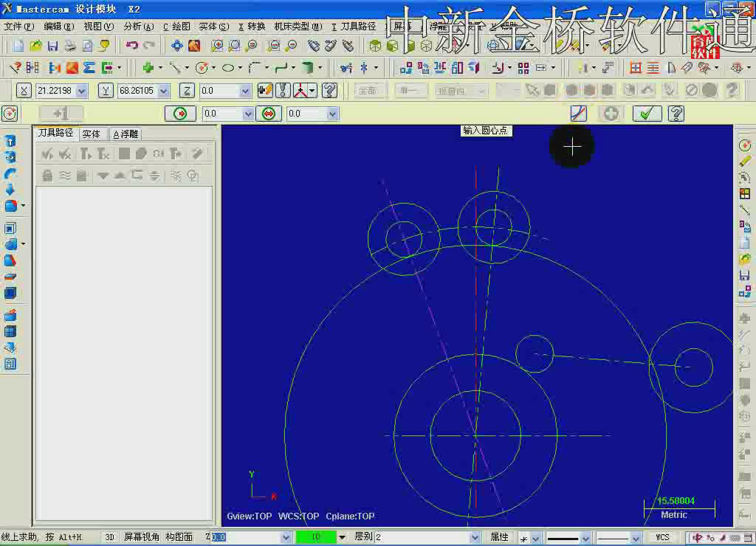Click the blue up arrow in left sidebar

point(10,141)
